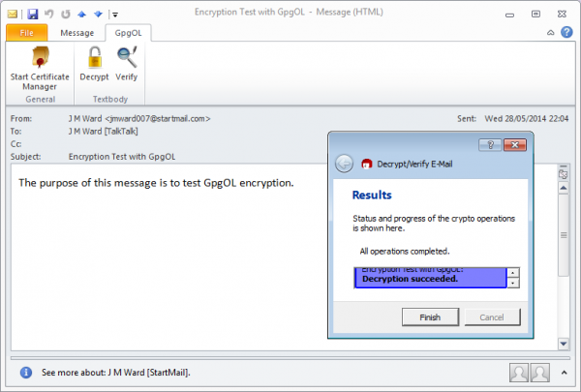Collapse the ribbon with the caret icon
The width and height of the screenshot is (581, 392).
(551, 33)
